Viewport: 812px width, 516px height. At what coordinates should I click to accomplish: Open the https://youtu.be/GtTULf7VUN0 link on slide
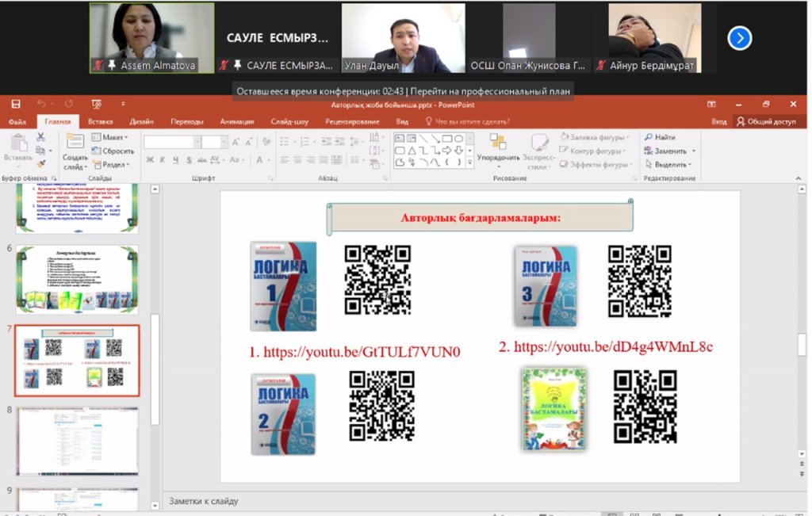point(362,352)
